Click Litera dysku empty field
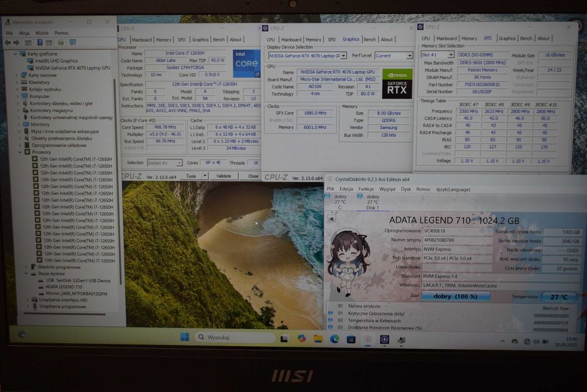 pos(456,268)
